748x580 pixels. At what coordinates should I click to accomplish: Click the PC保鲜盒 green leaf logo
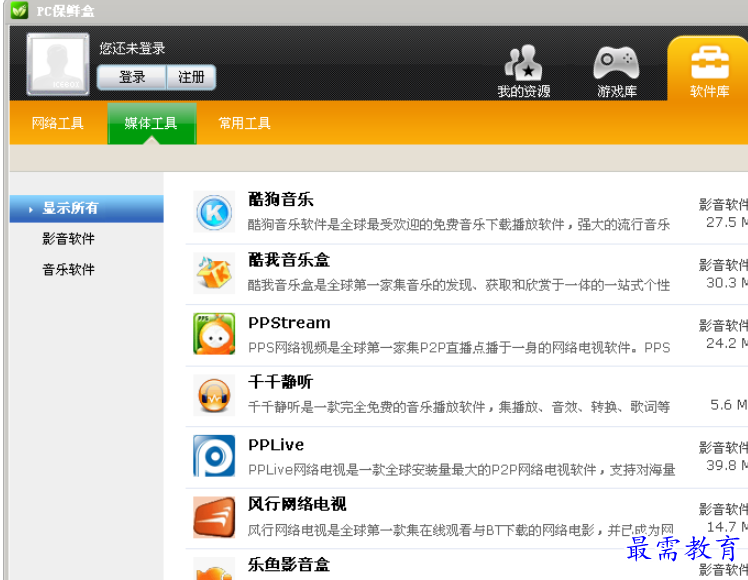tap(20, 10)
